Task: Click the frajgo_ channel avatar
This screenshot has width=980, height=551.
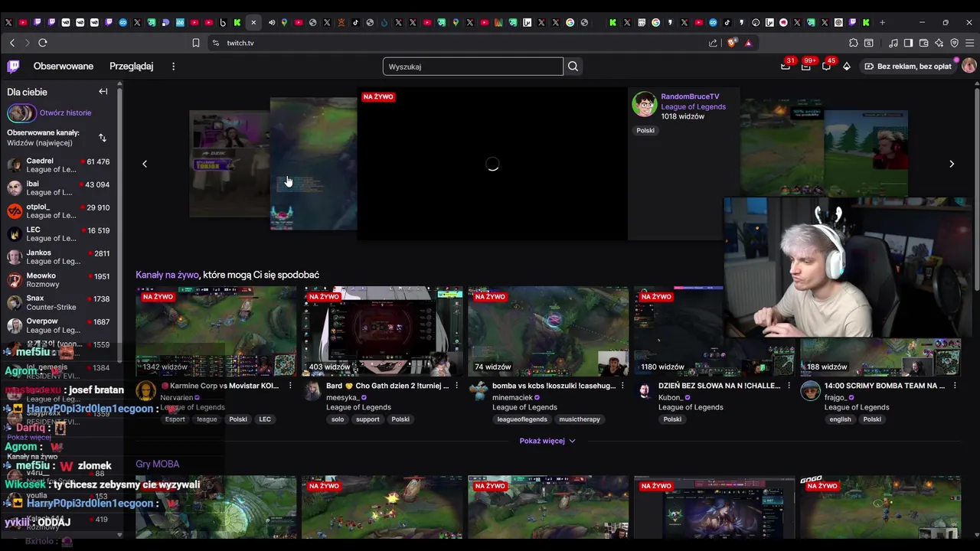Action: (x=810, y=391)
